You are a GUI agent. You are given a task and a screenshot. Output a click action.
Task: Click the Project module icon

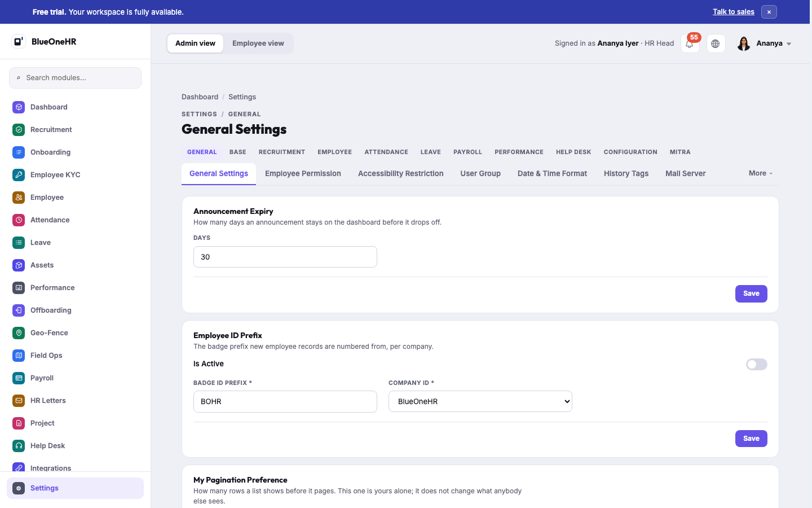19,423
